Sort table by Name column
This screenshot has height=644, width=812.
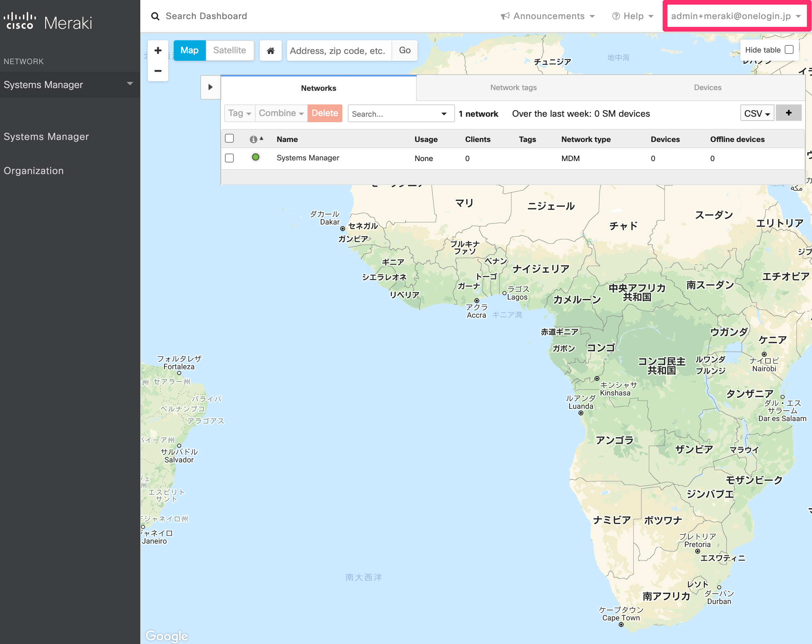pyautogui.click(x=287, y=139)
